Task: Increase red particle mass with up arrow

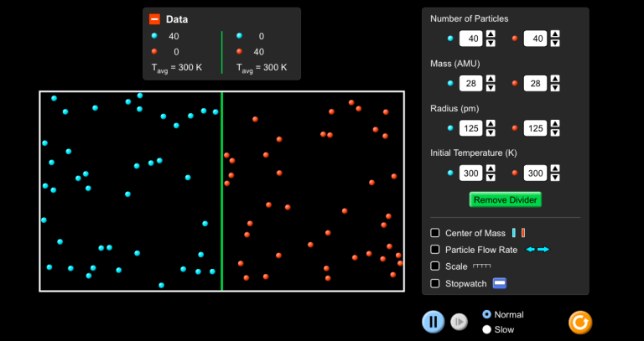Action: coord(555,79)
